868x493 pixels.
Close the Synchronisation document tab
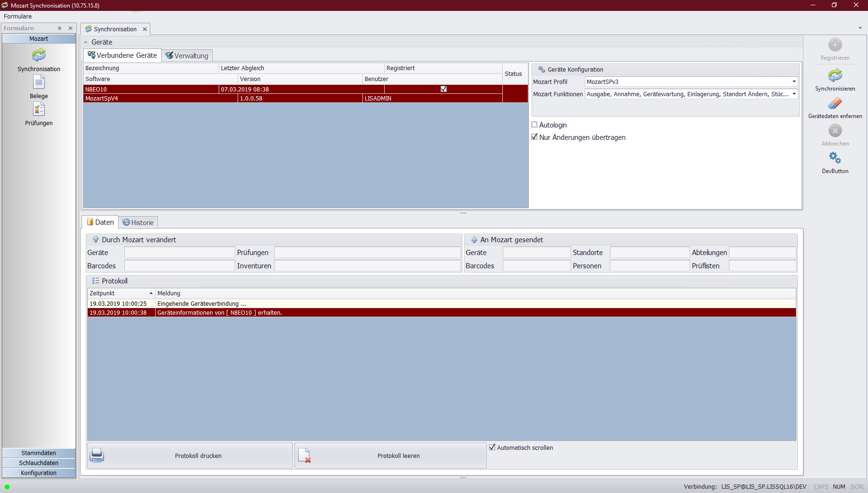click(x=145, y=29)
